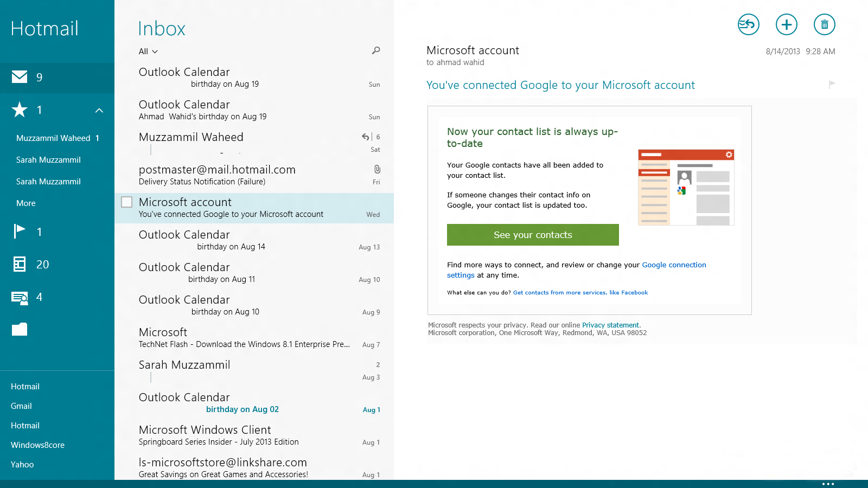
Task: Collapse the favorites section with the chevron
Action: coord(99,110)
